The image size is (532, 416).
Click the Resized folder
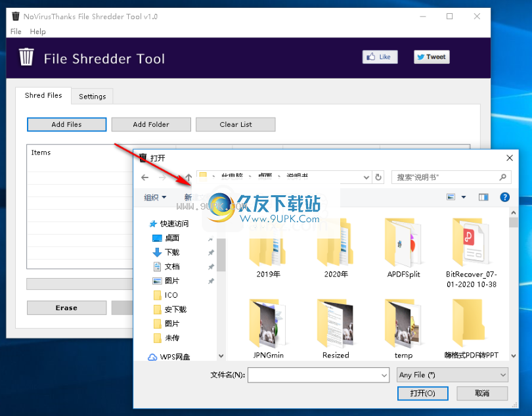tap(336, 328)
